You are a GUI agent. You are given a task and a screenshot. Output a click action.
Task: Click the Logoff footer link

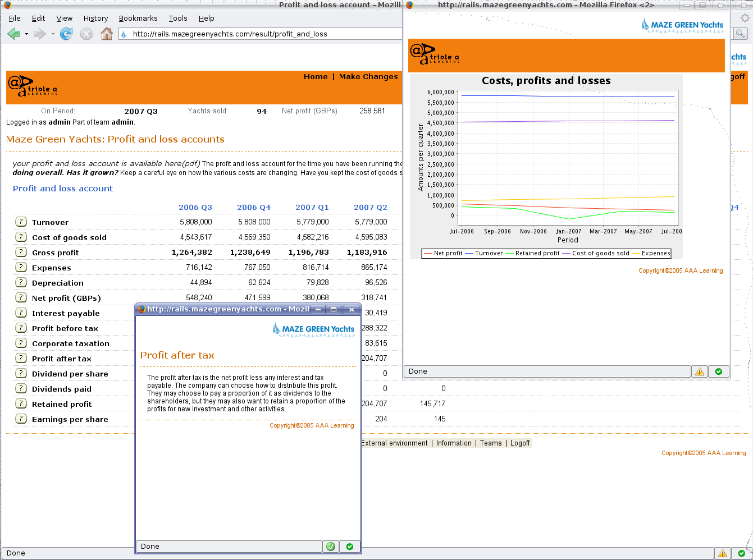click(x=520, y=443)
